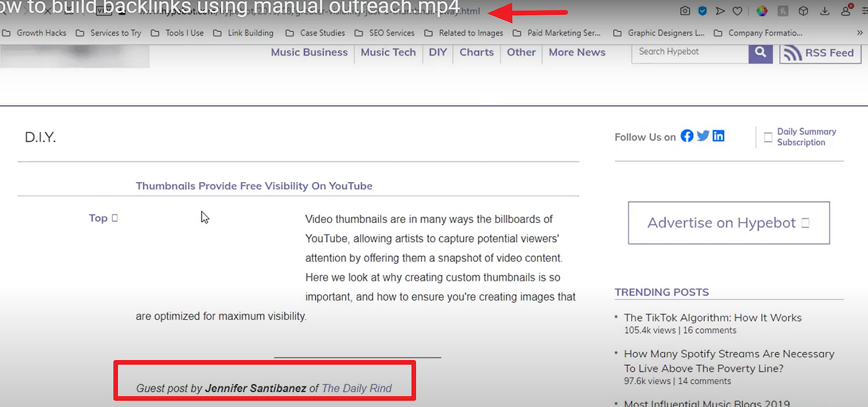Follow The Daily Rind link
Image resolution: width=868 pixels, height=407 pixels.
(356, 388)
